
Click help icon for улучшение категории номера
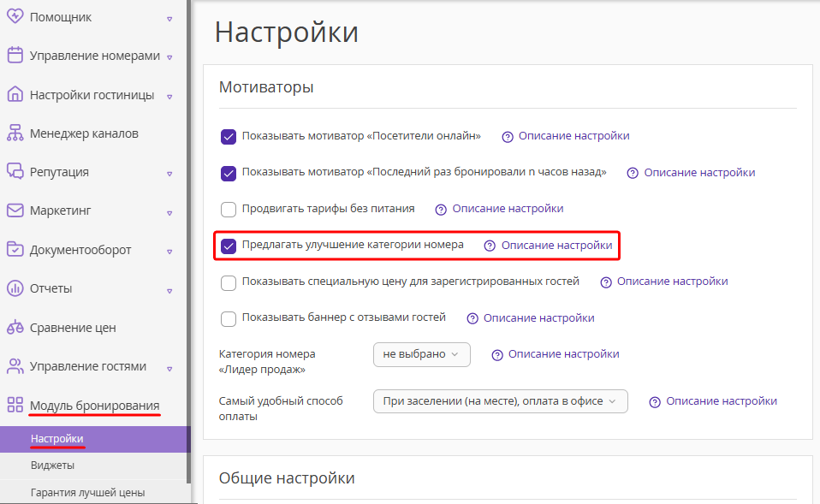coord(490,246)
